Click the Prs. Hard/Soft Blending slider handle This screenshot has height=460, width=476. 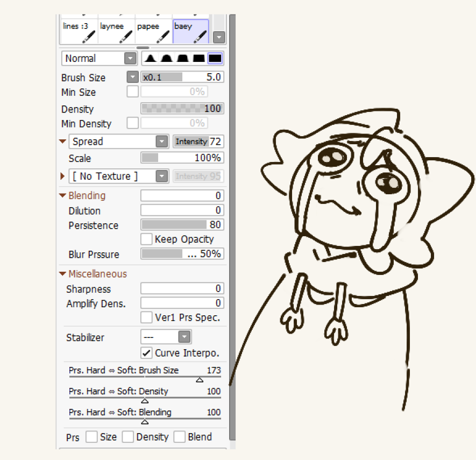145,422
